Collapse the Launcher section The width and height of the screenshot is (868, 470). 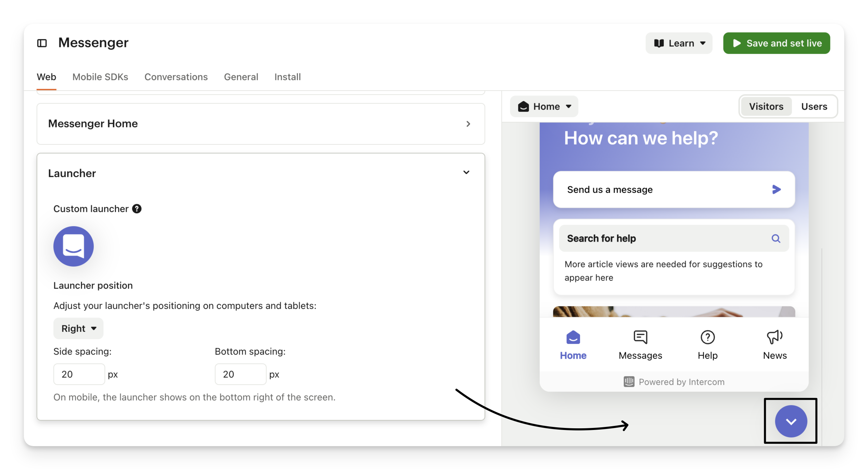(466, 173)
